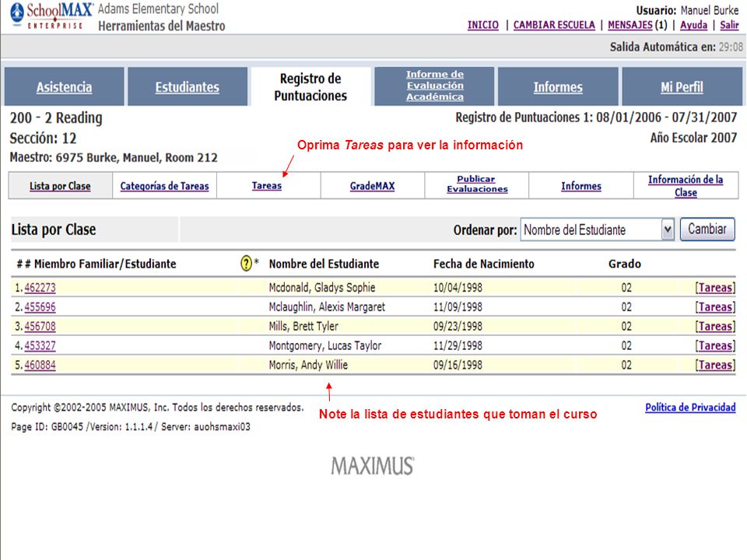This screenshot has width=747, height=560.
Task: Click the Usuario: Manuel Burke label
Action: [687, 10]
